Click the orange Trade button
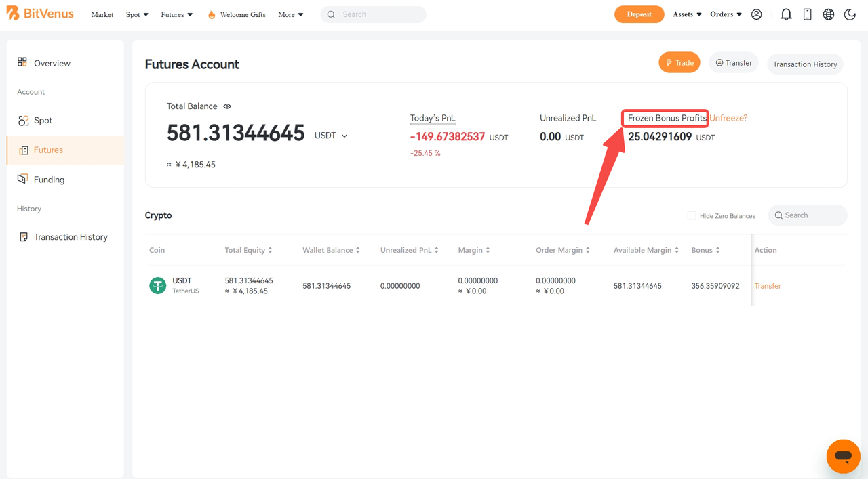 679,63
